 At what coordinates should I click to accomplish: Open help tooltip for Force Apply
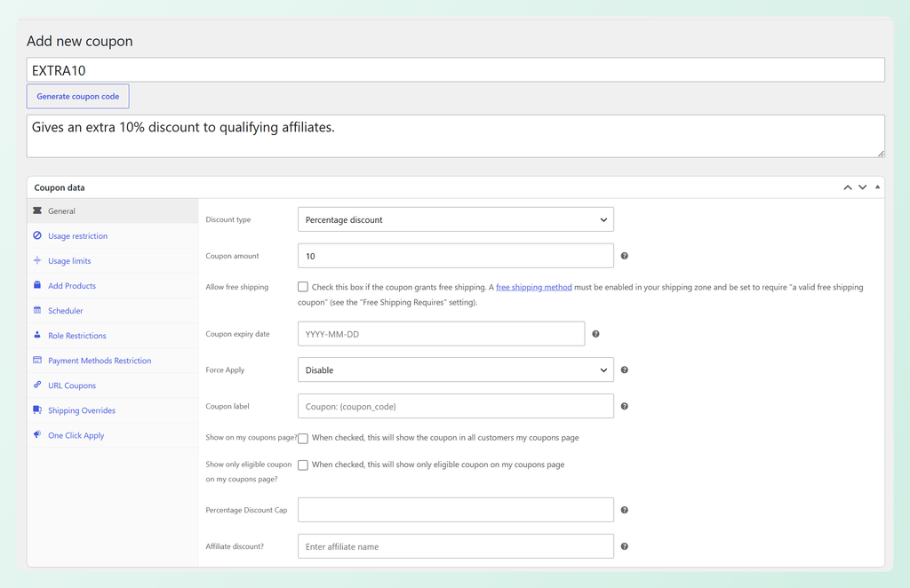click(x=625, y=370)
